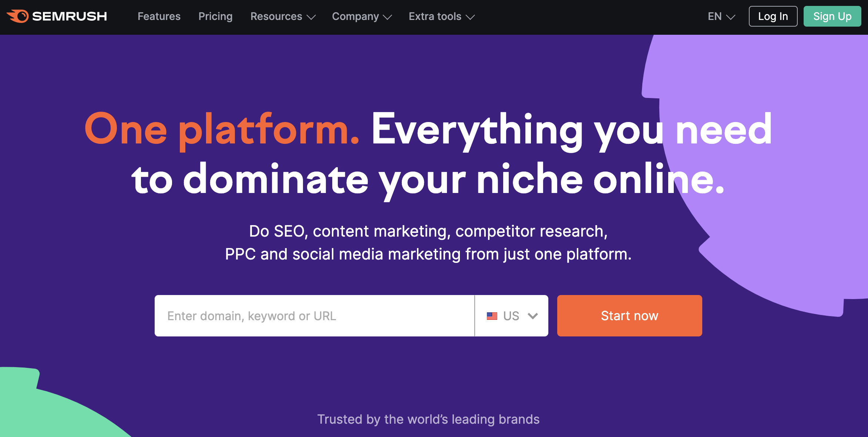
Task: Focus the domain, keyword or URL field
Action: click(314, 316)
